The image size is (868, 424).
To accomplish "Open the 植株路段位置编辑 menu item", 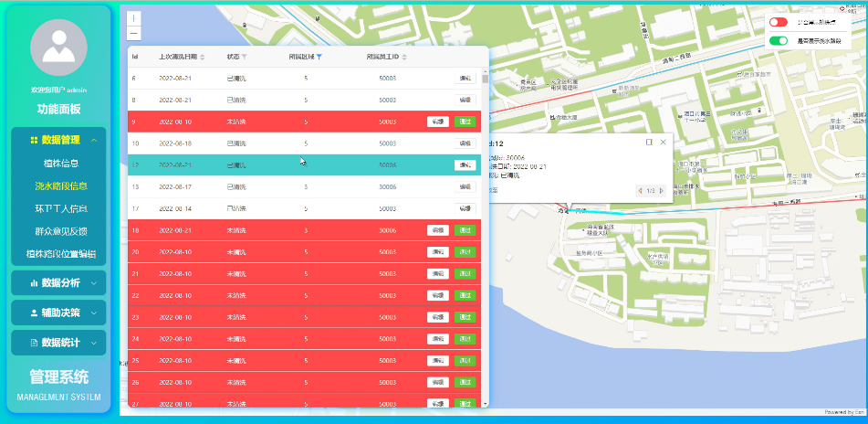I will pyautogui.click(x=61, y=254).
